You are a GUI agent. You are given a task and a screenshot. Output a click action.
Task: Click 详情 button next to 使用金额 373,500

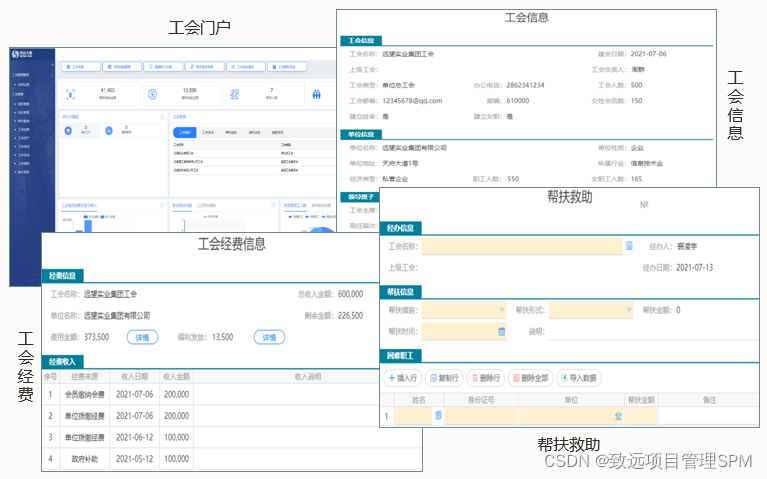pos(142,338)
